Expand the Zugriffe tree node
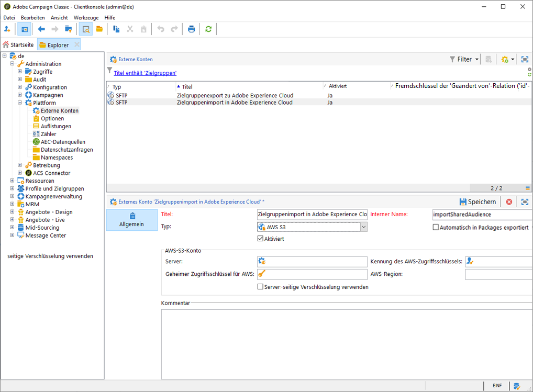 (20, 71)
